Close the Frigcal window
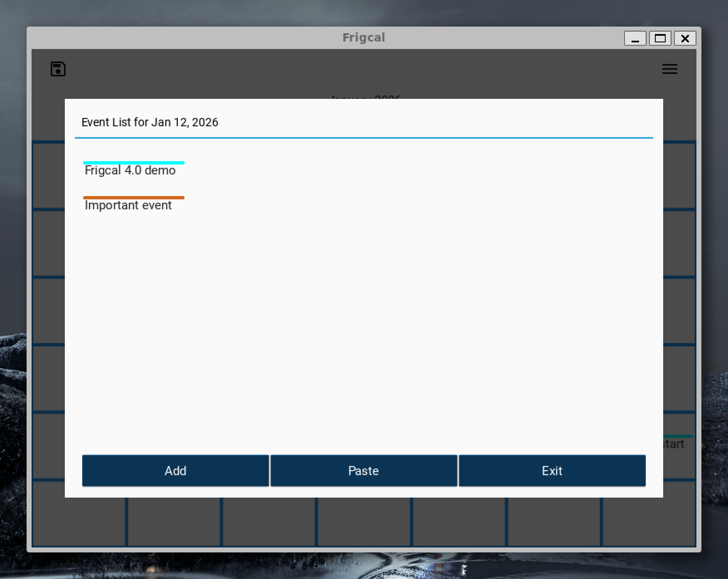The image size is (728, 579). pyautogui.click(x=685, y=38)
